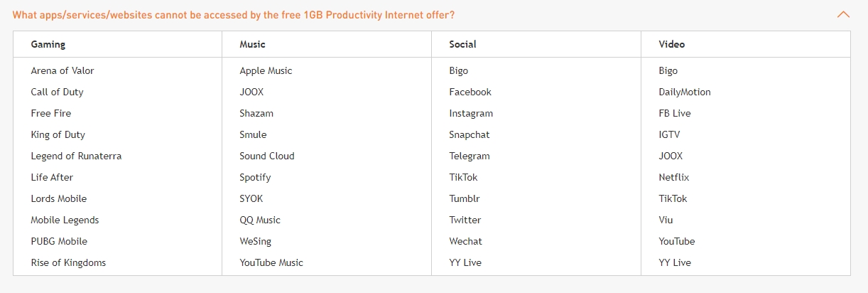Click the Call of Duty entry
Viewport: 868px width, 293px height.
tap(58, 92)
